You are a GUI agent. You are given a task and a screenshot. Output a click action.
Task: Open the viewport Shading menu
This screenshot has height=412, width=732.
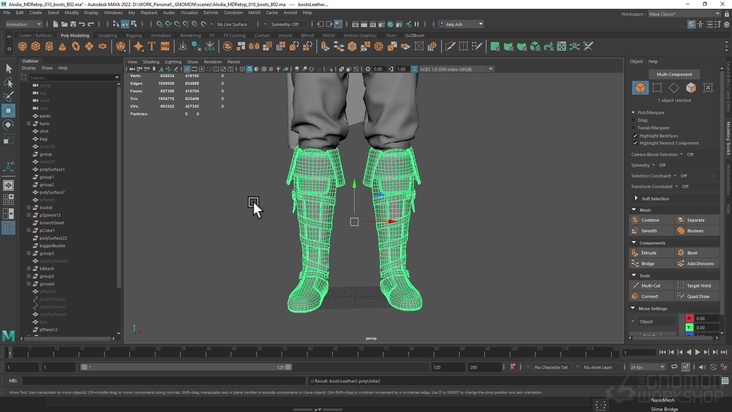(151, 62)
